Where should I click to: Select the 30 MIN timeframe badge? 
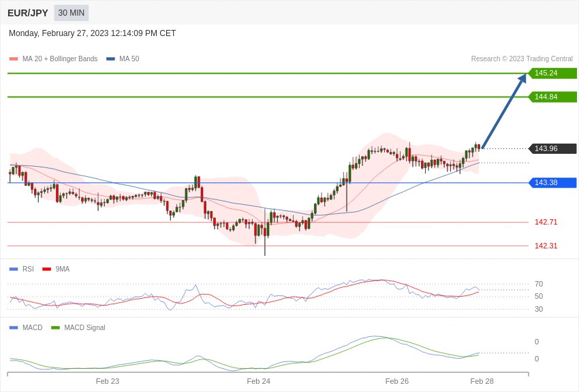click(72, 13)
